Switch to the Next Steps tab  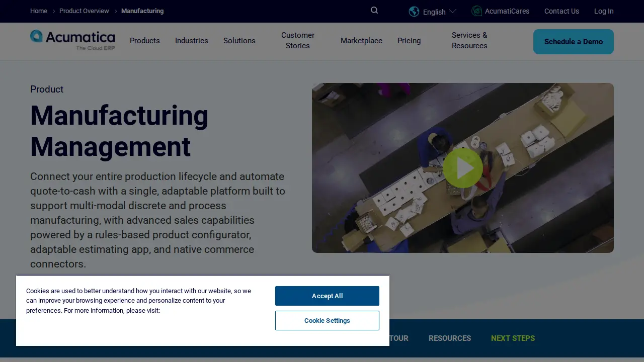(513, 338)
